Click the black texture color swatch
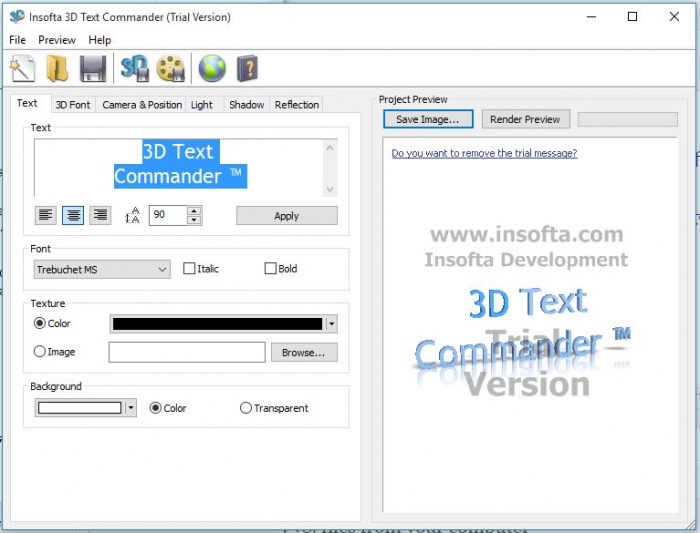This screenshot has width=700, height=533. [x=217, y=324]
